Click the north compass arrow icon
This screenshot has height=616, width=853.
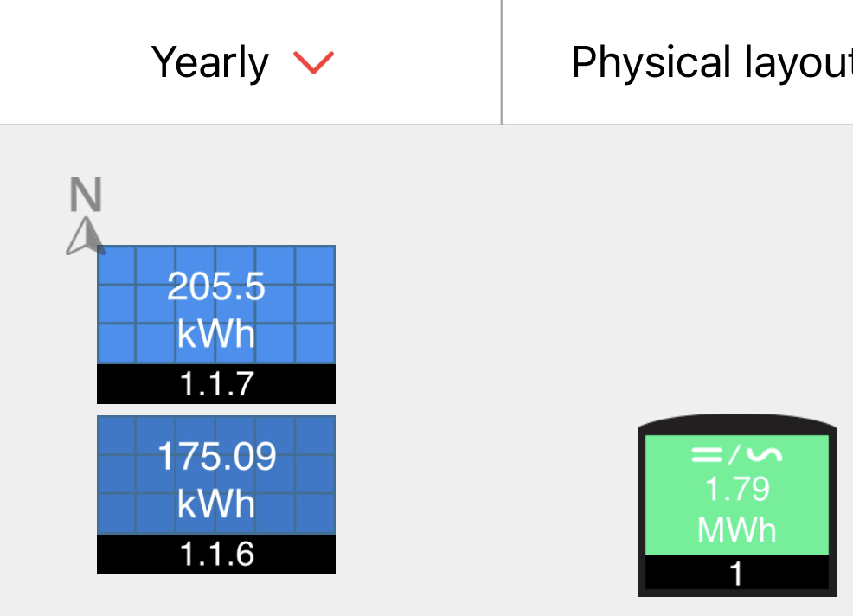[x=86, y=236]
